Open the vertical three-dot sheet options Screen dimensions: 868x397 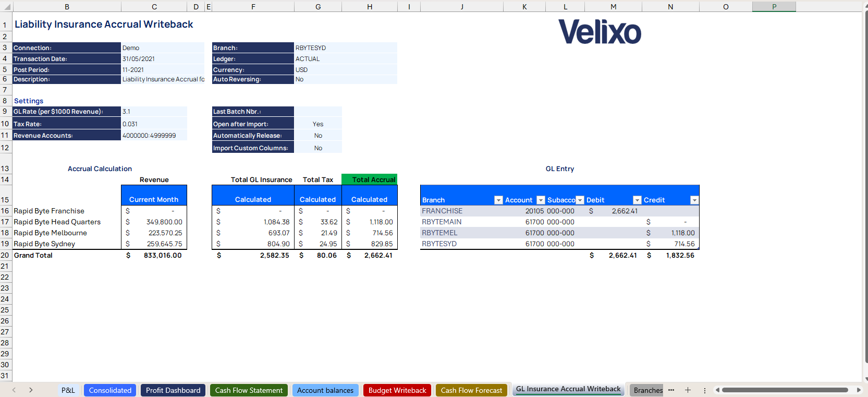(x=704, y=390)
